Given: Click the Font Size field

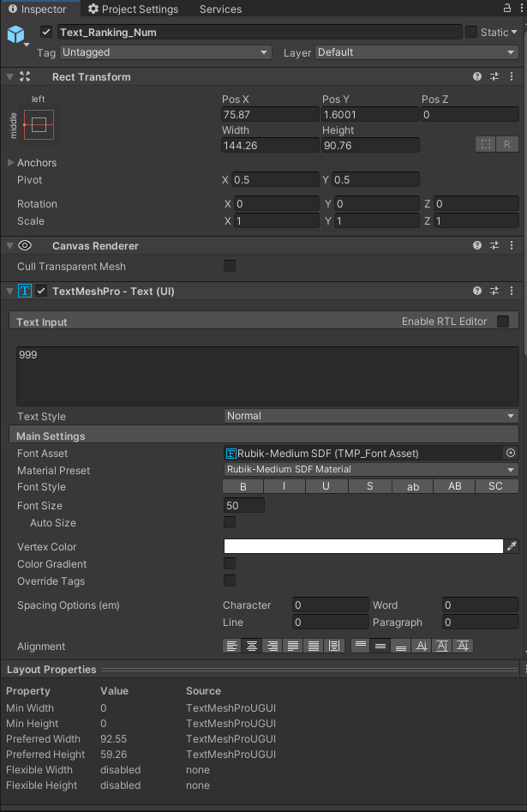Looking at the screenshot, I should click(x=244, y=505).
